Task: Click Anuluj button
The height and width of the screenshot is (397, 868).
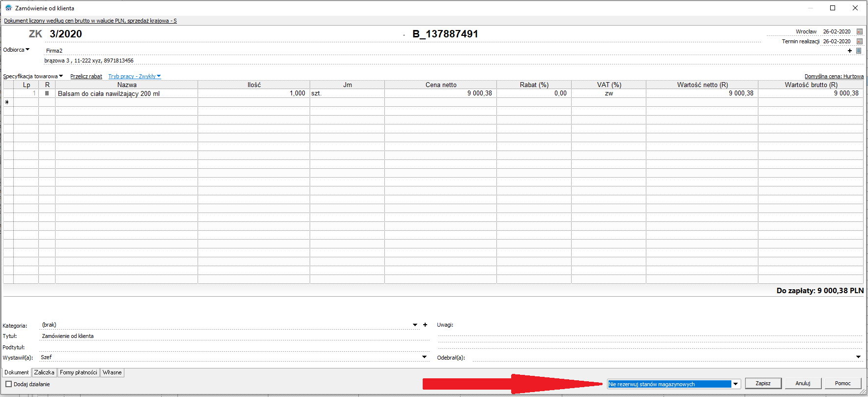Action: [x=803, y=383]
